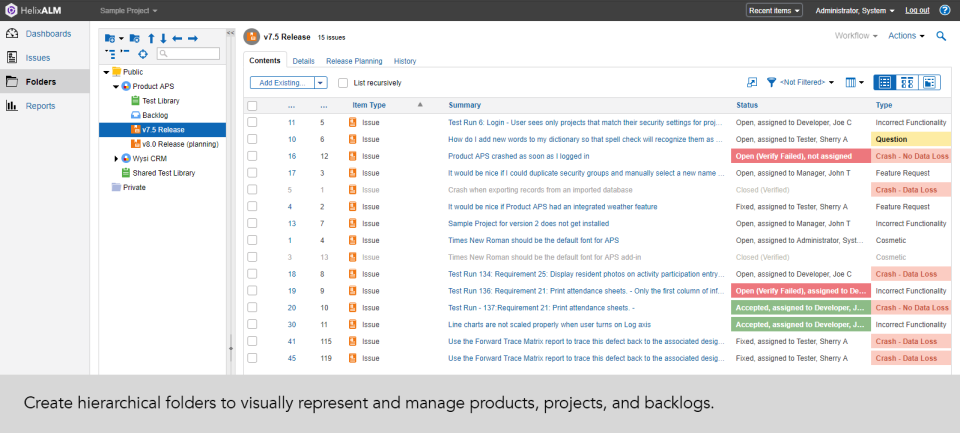Enable the List recursively checkbox
This screenshot has height=433, width=960.
coord(343,83)
